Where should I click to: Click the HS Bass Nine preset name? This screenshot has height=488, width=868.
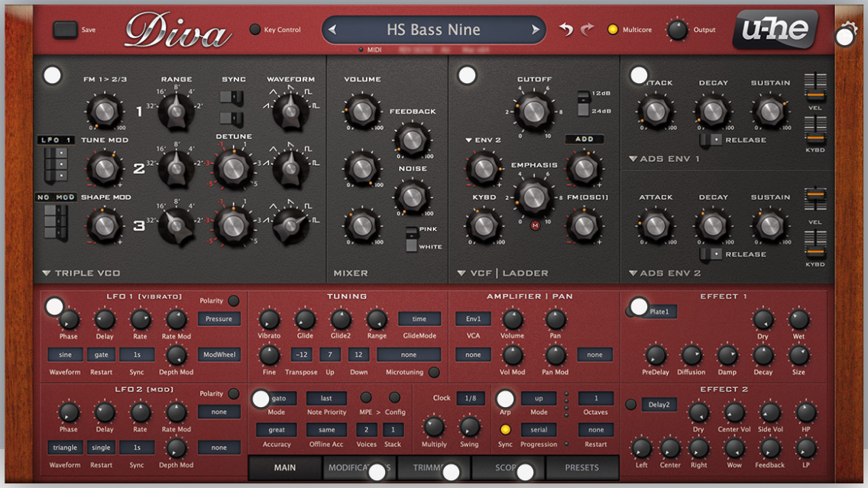(433, 30)
